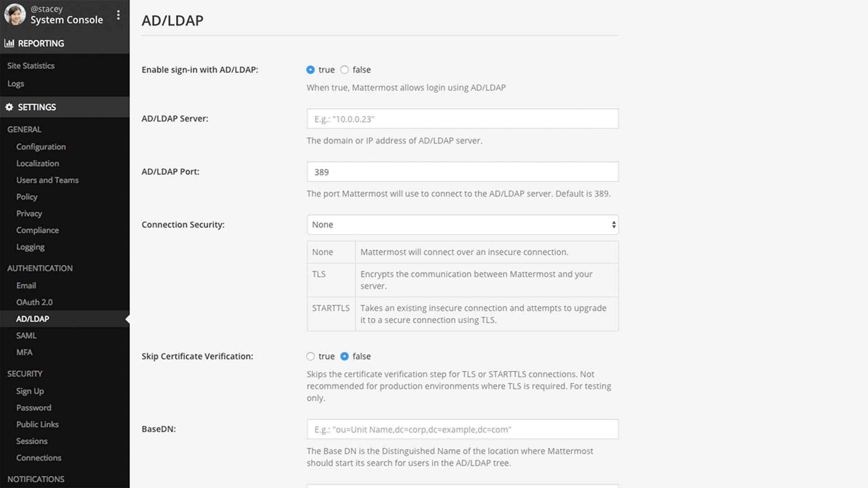Choose false for Skip Certificate Verification

click(344, 356)
